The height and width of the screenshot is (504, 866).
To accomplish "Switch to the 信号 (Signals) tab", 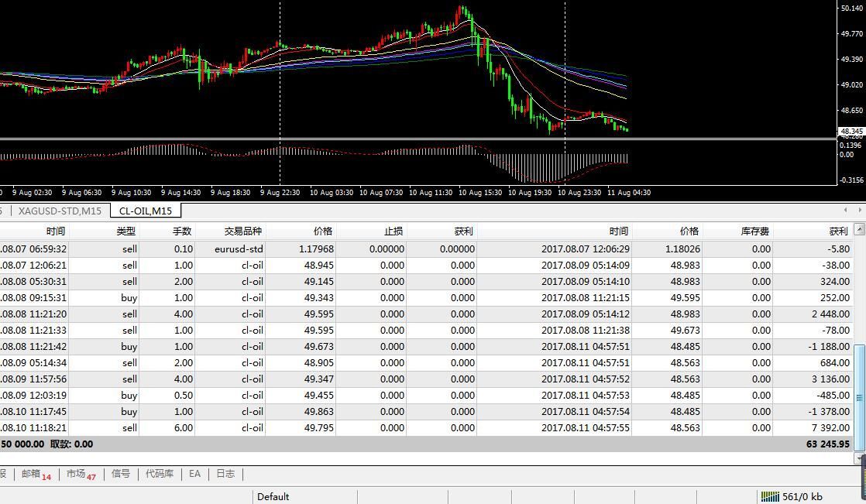I will (x=121, y=474).
